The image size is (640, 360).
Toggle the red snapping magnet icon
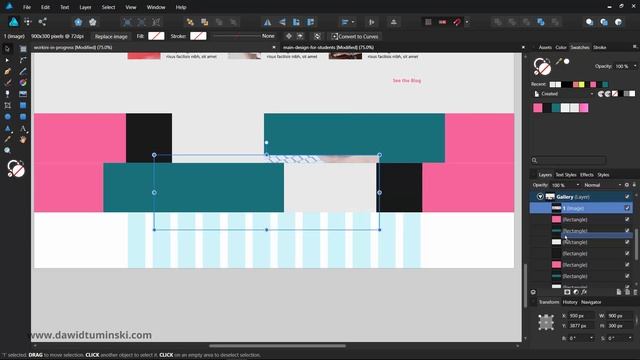click(457, 22)
